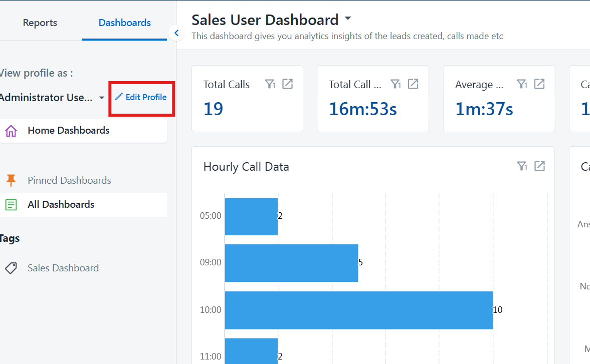This screenshot has height=364, width=590.
Task: Click filter icon on Hourly Call Data
Action: click(x=522, y=166)
